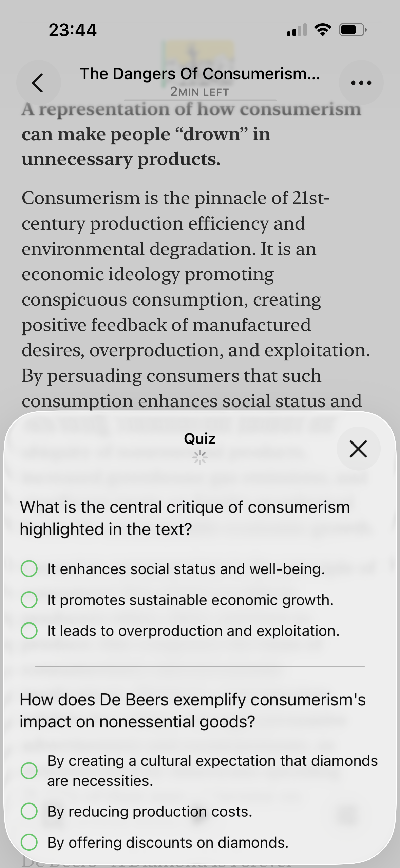This screenshot has width=400, height=868.
Task: Tap the article title "The Dangers Of Consumerism"
Action: 200,74
